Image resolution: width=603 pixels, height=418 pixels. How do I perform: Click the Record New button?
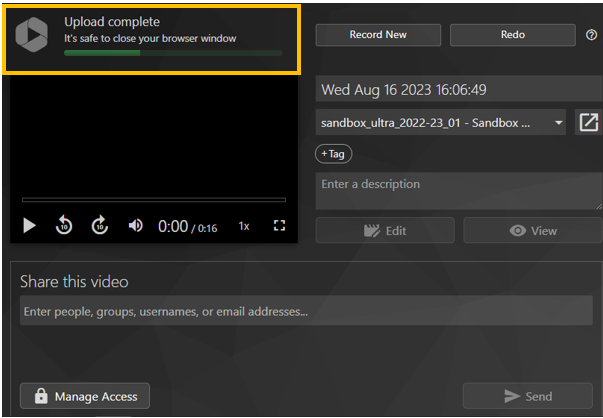[378, 35]
